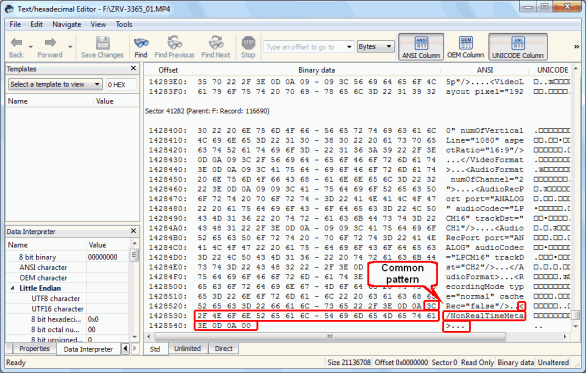
Task: Select the OEM character row
Action: tap(68, 278)
